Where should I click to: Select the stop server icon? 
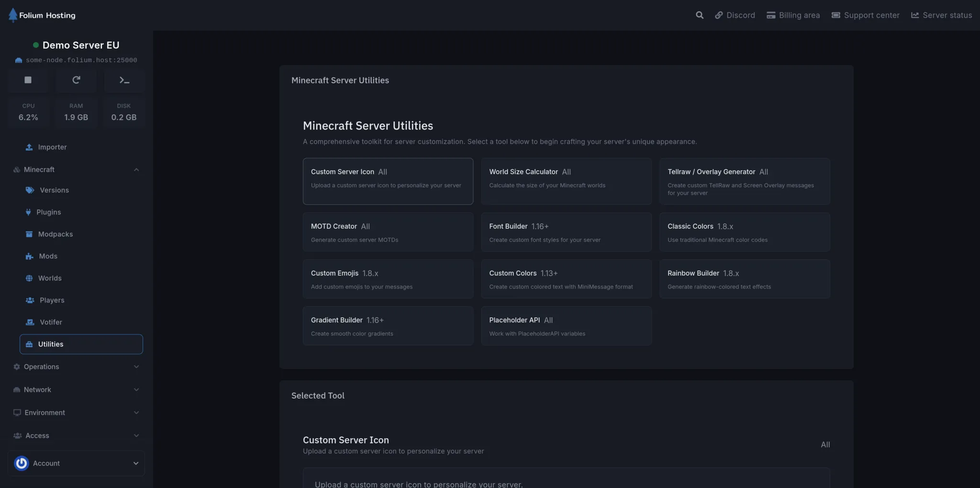(x=27, y=80)
